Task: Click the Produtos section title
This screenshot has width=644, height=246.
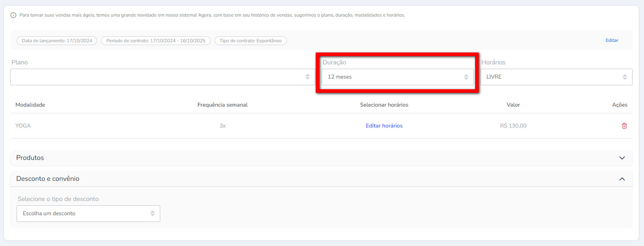Action: point(30,158)
